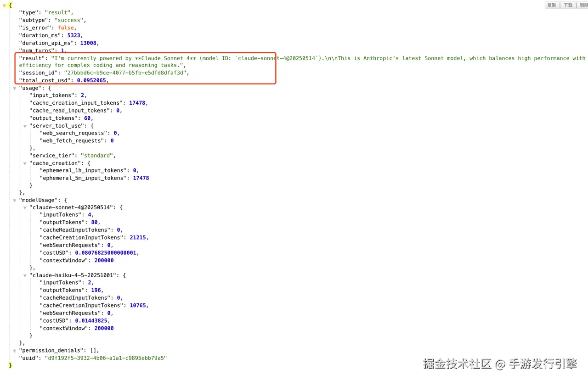Select the total_cost_usd value 0.0952065
The height and width of the screenshot is (381, 588).
(92, 80)
